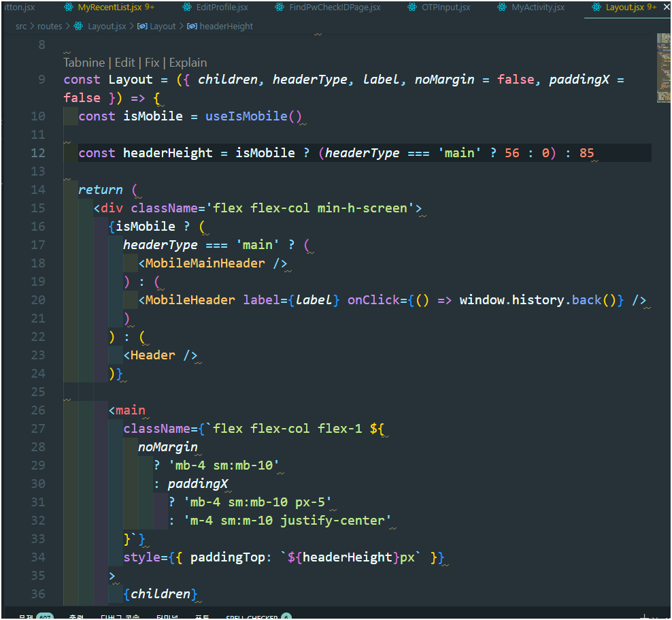The height and width of the screenshot is (620, 672).
Task: Click line number 12 in the gutter
Action: (x=37, y=153)
